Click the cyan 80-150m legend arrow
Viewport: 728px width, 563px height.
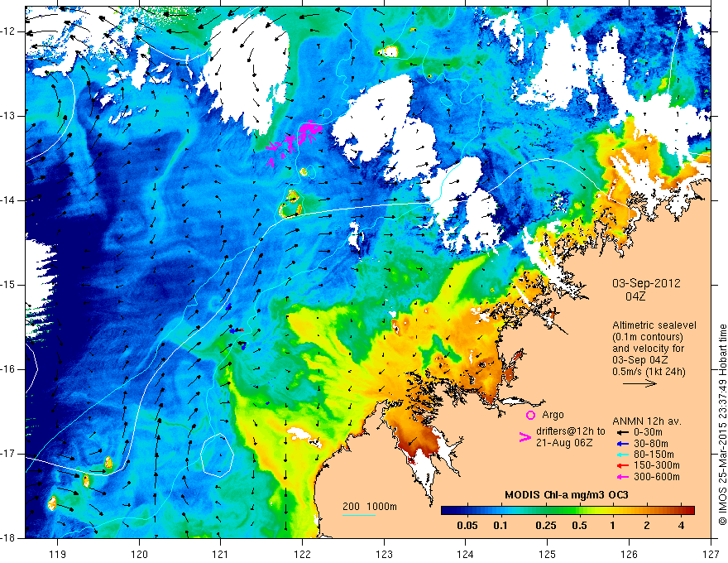pos(623,455)
